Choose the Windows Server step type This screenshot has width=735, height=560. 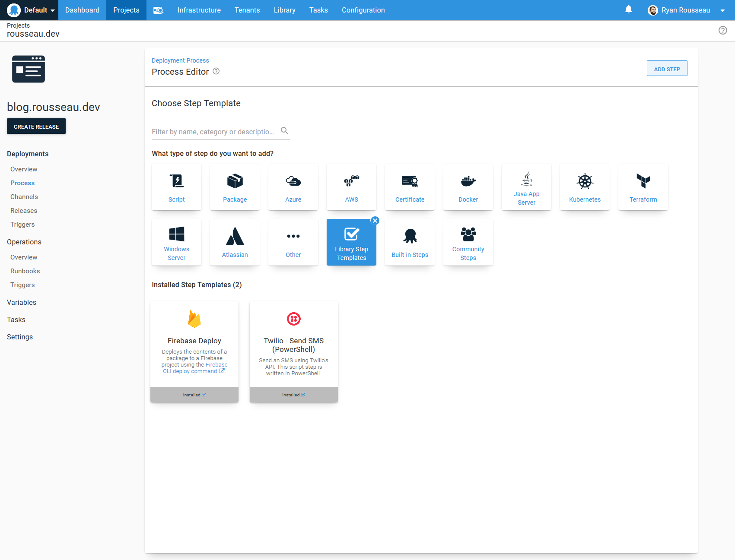pyautogui.click(x=176, y=242)
